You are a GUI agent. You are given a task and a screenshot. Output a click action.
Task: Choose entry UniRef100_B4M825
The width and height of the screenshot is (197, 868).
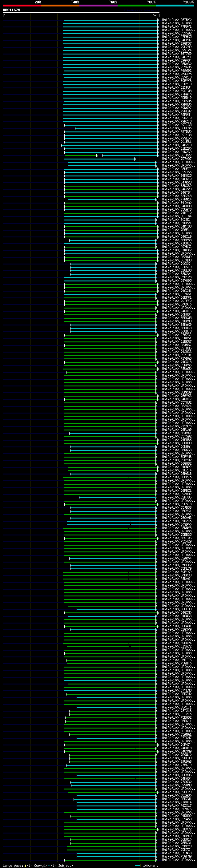(x=176, y=176)
